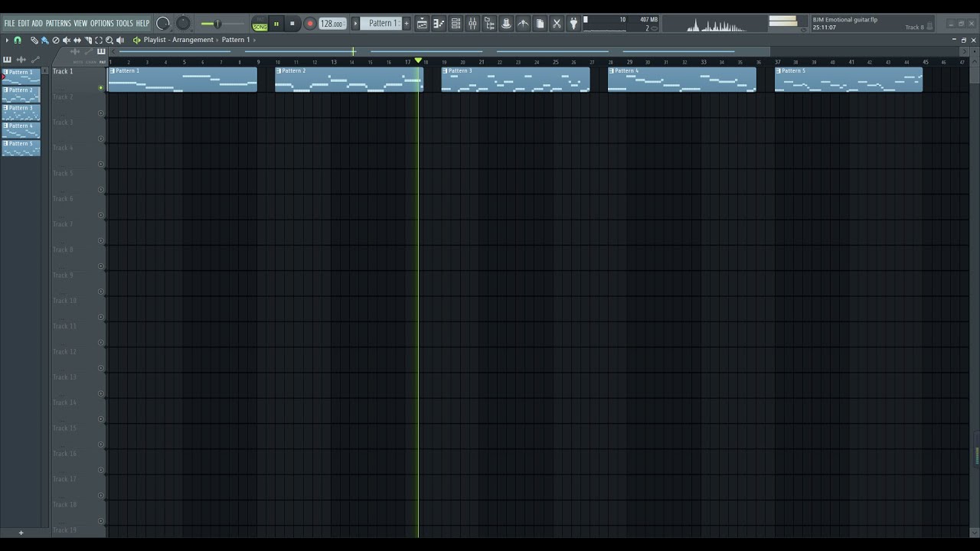
Task: Click the stop playback button
Action: 292,24
